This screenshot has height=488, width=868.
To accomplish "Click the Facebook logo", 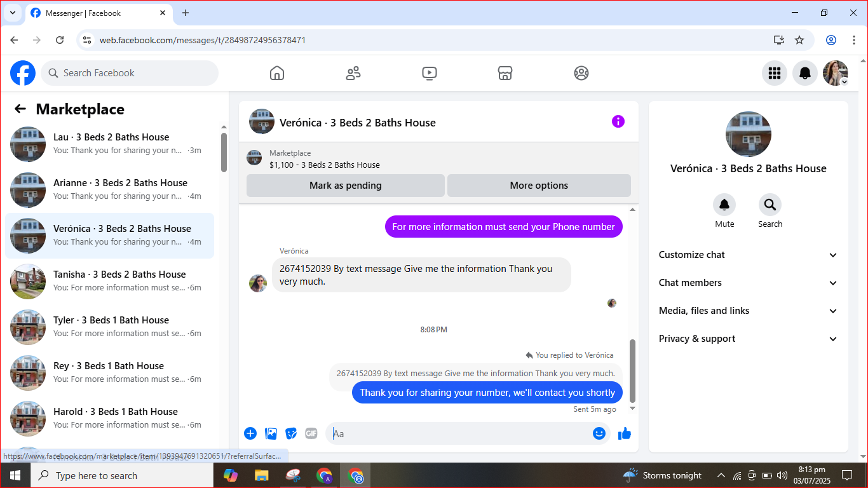I will (x=23, y=73).
